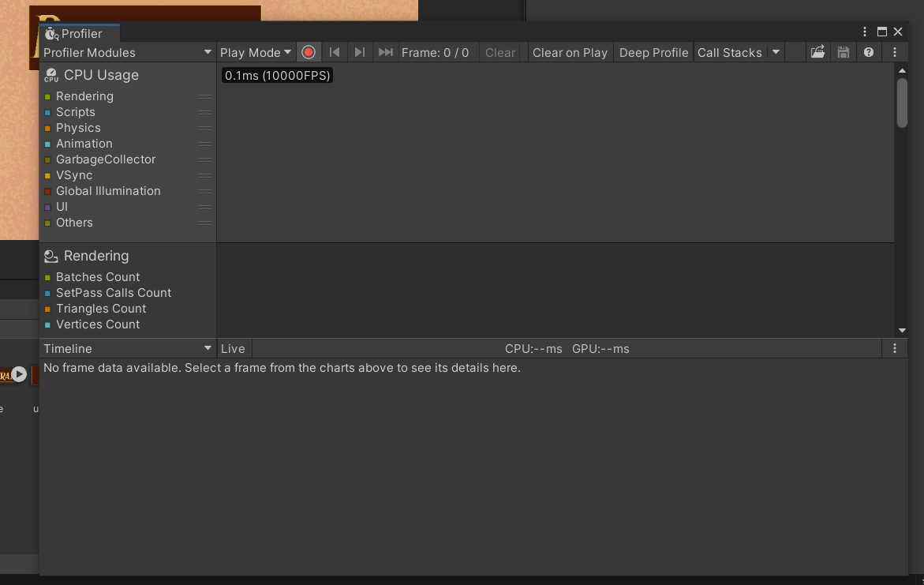
Task: Click the previous frame arrow icon
Action: 335,51
